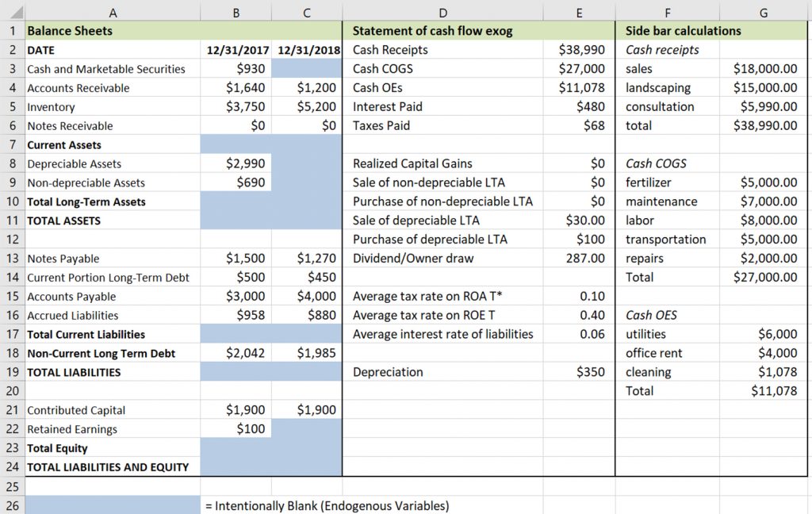The image size is (812, 514).
Task: Click the select-all corner triangle
Action: point(12,12)
